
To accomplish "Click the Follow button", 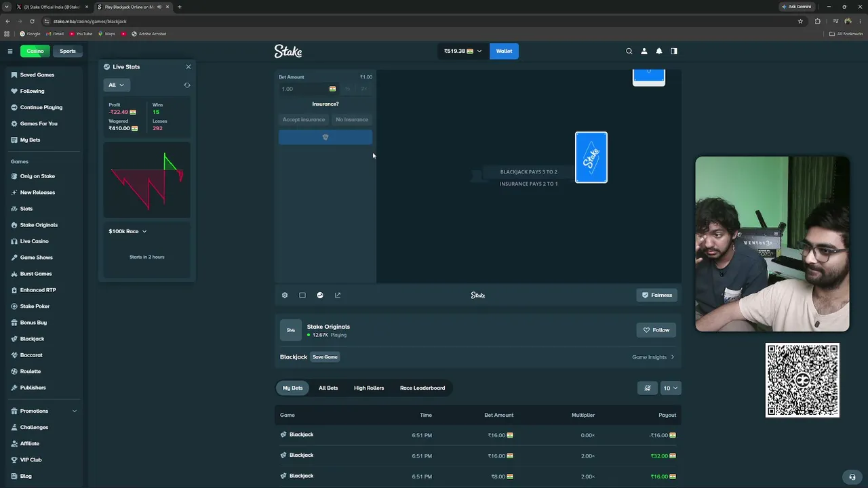I will coord(656,330).
